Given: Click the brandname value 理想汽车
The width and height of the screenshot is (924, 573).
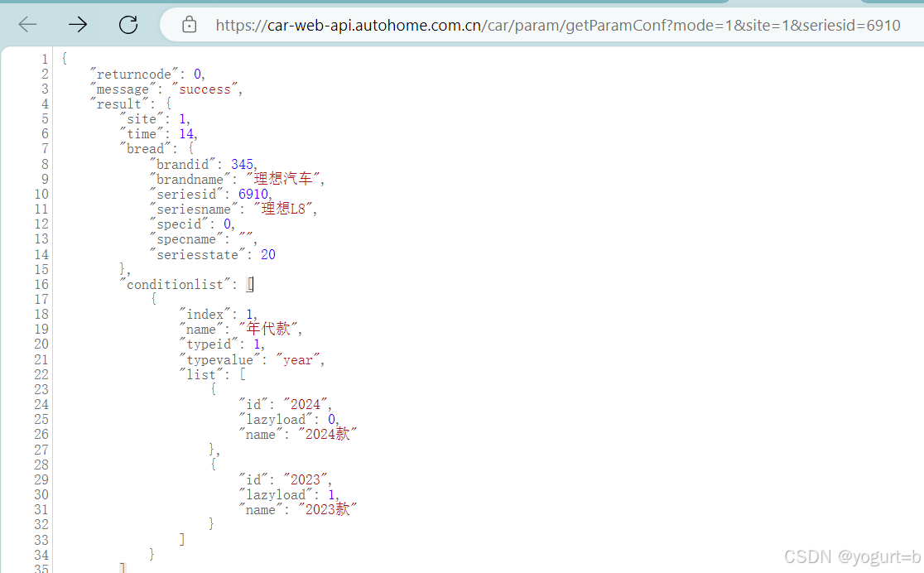Looking at the screenshot, I should 283,179.
